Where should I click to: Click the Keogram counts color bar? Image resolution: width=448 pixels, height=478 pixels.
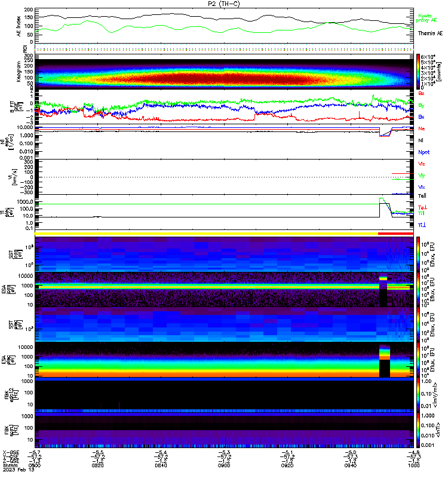pyautogui.click(x=419, y=71)
